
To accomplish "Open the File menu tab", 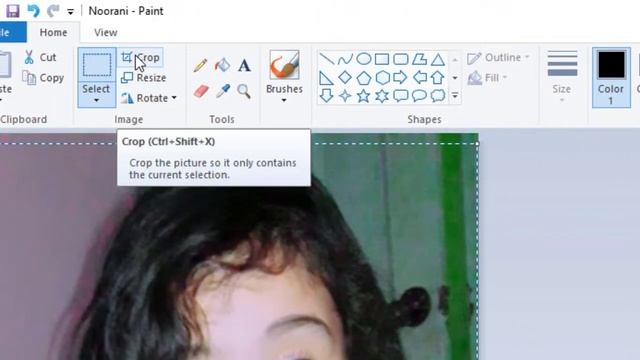I will (x=12, y=32).
